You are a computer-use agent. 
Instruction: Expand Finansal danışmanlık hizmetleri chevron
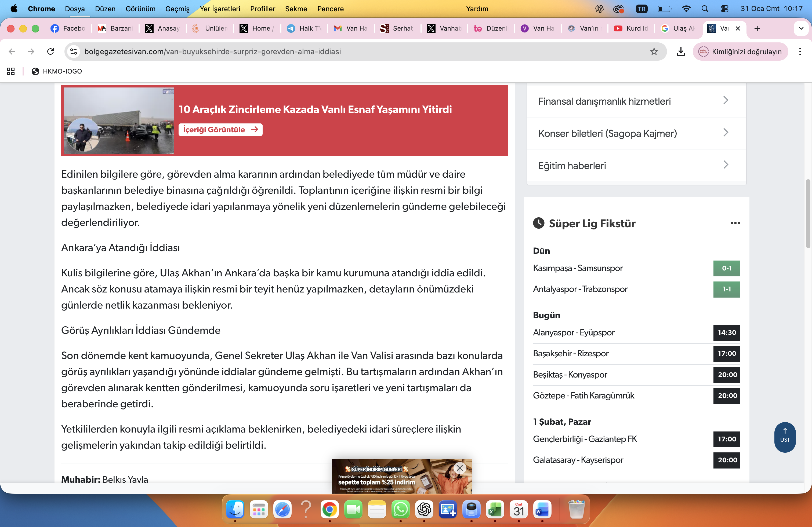point(726,101)
